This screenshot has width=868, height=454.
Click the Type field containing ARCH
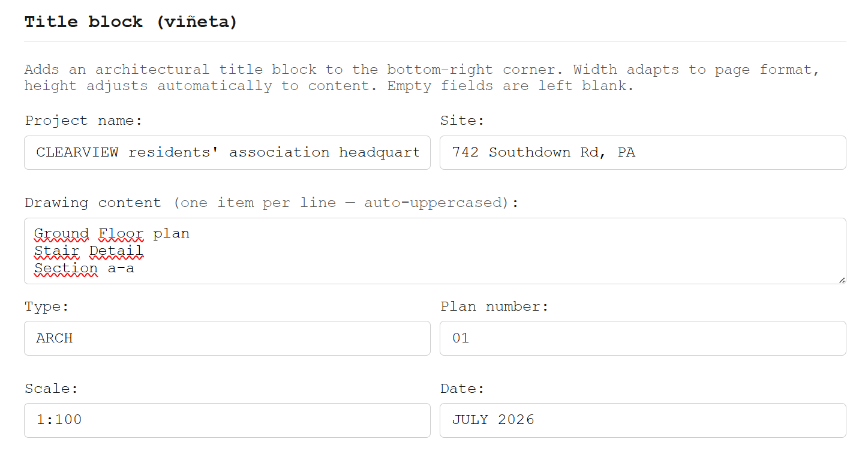click(227, 338)
